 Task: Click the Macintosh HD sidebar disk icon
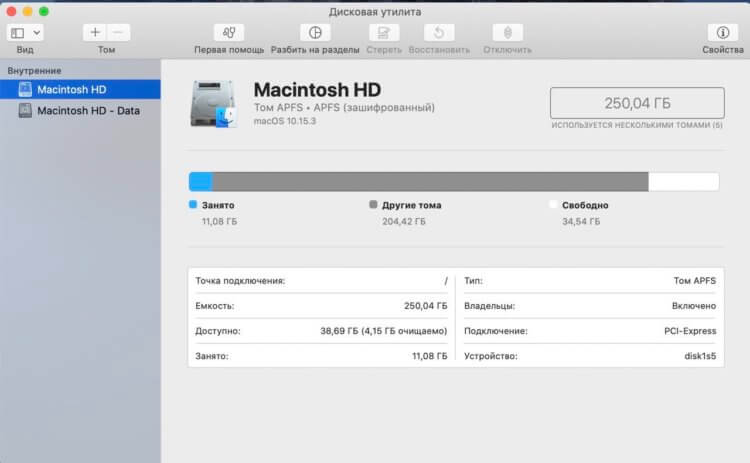pyautogui.click(x=25, y=89)
